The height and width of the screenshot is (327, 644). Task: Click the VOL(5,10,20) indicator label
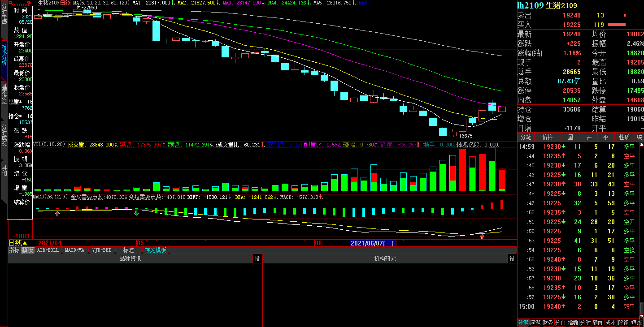click(50, 145)
